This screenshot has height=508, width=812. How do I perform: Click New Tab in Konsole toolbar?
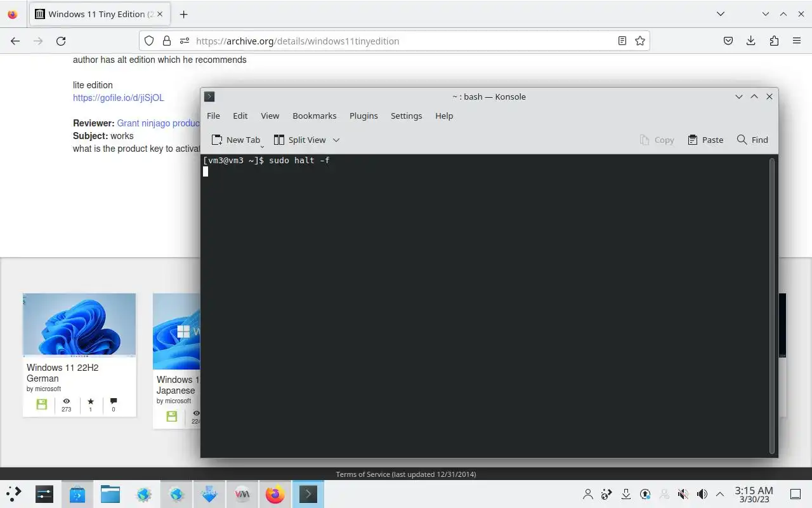[x=236, y=140]
